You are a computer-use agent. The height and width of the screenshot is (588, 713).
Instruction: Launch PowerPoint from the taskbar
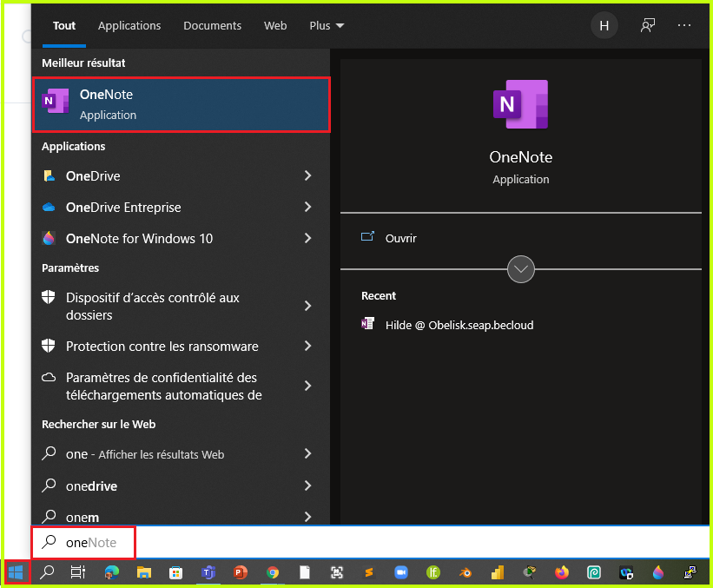tap(240, 572)
